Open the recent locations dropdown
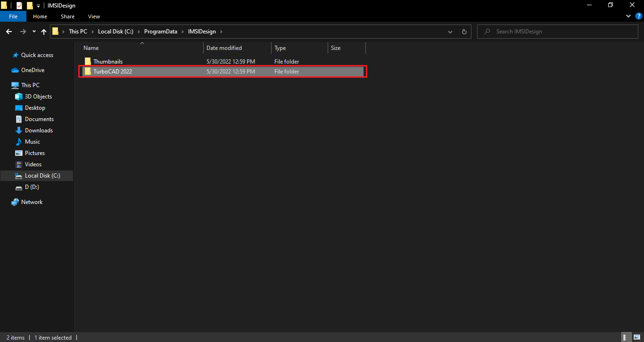 34,32
